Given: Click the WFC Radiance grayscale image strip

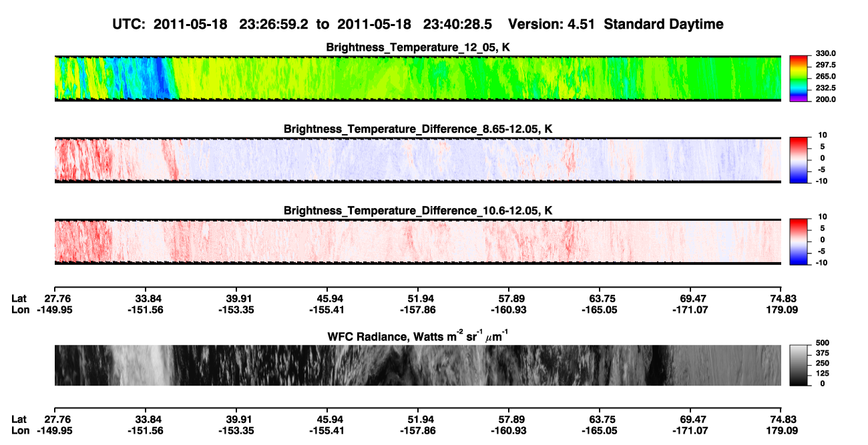Looking at the screenshot, I should coord(418,366).
